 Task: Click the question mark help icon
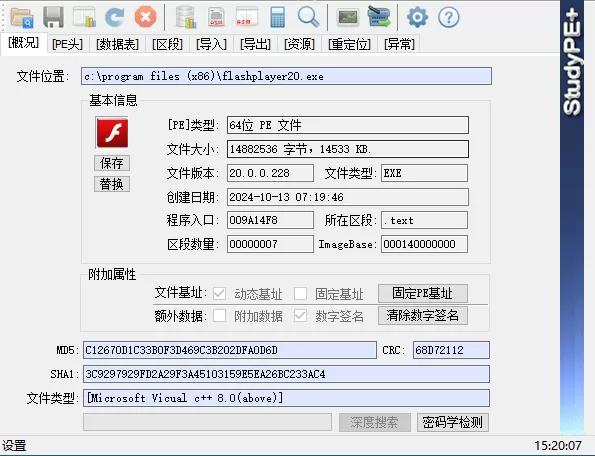(x=449, y=17)
